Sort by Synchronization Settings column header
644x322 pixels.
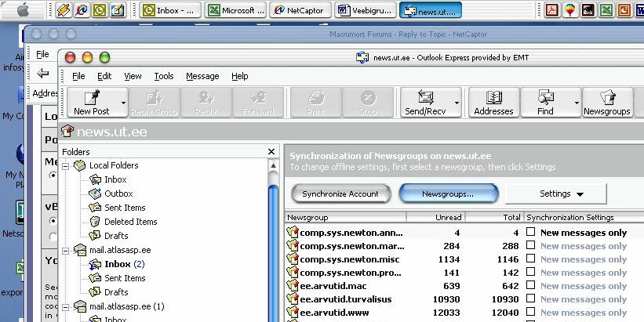coord(584,217)
